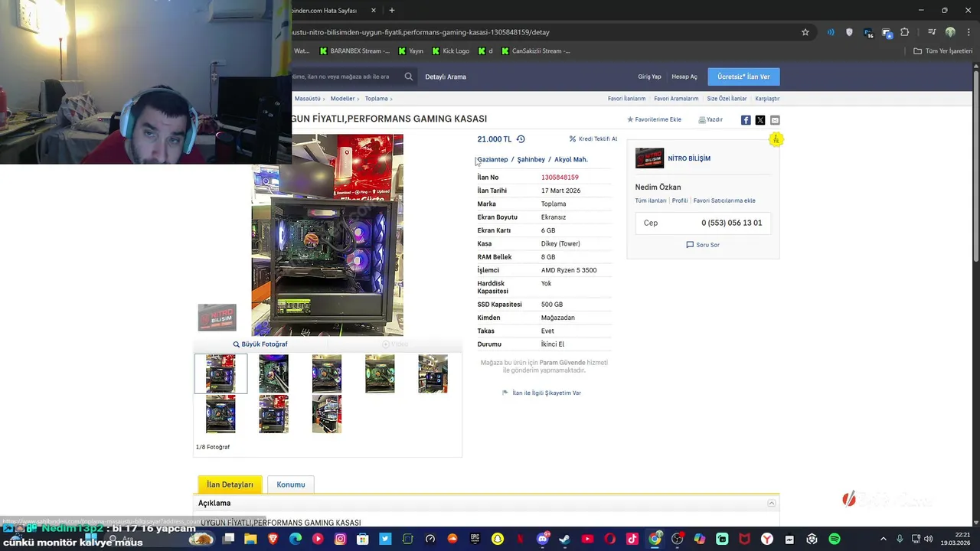This screenshot has height=551, width=980.
Task: Open the CanSakizlii Stream bookmark
Action: 536,51
